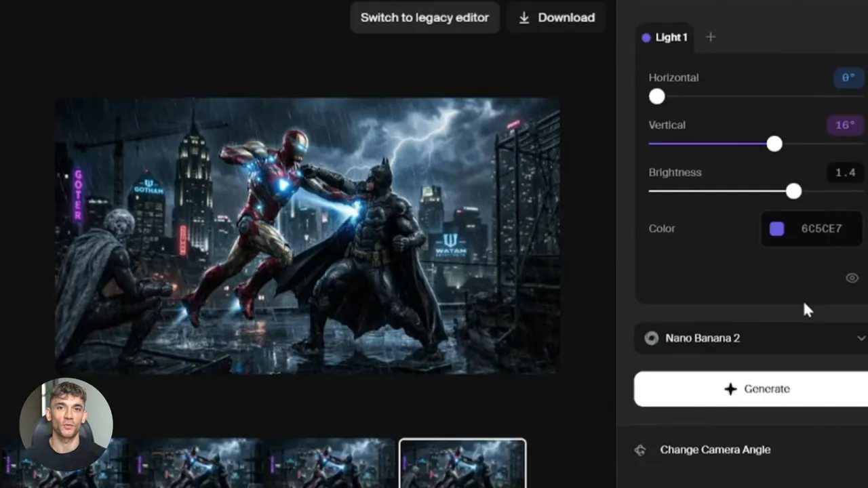
Task: Click the "Color" label
Action: [661, 229]
